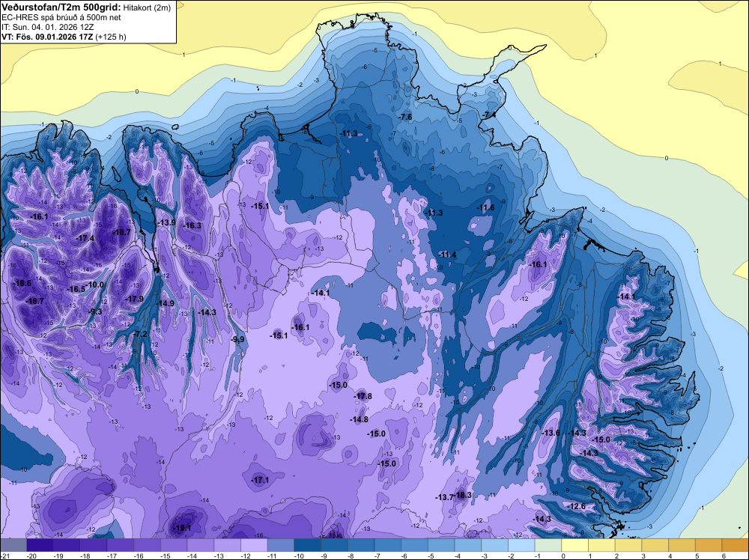Click the -10.0 temperature value

(x=95, y=284)
